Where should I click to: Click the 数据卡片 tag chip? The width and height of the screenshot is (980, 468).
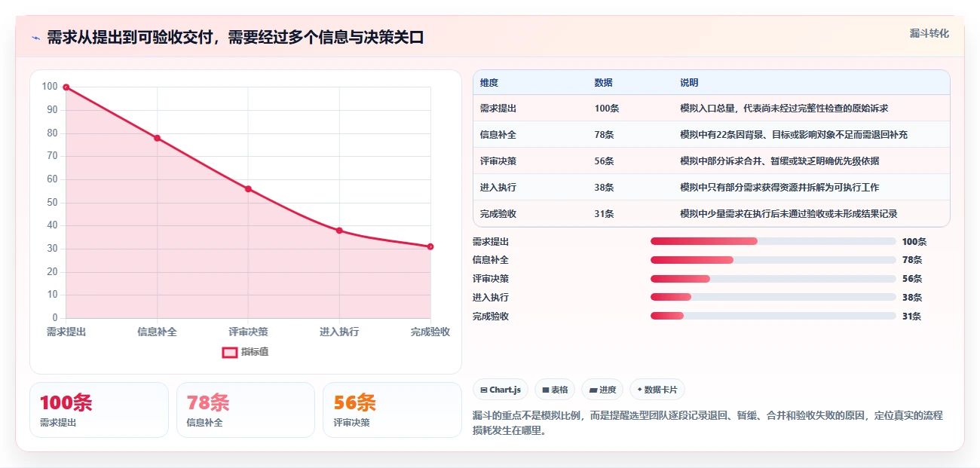click(657, 390)
